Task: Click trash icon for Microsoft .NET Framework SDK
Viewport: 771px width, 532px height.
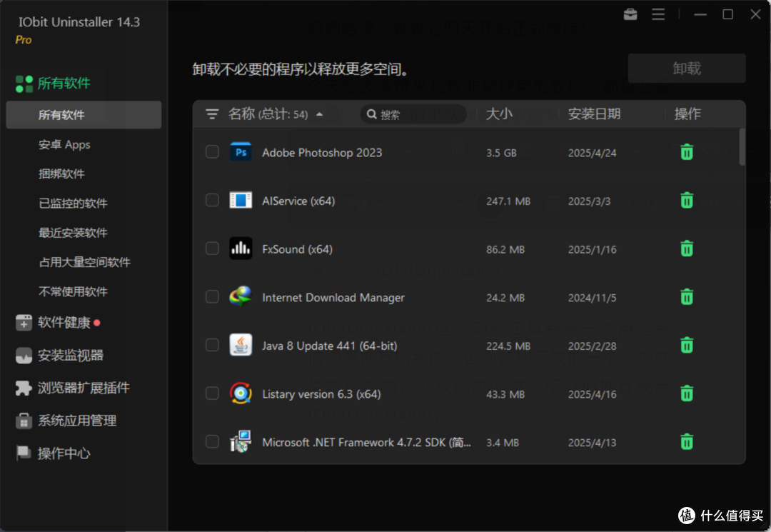Action: [687, 441]
